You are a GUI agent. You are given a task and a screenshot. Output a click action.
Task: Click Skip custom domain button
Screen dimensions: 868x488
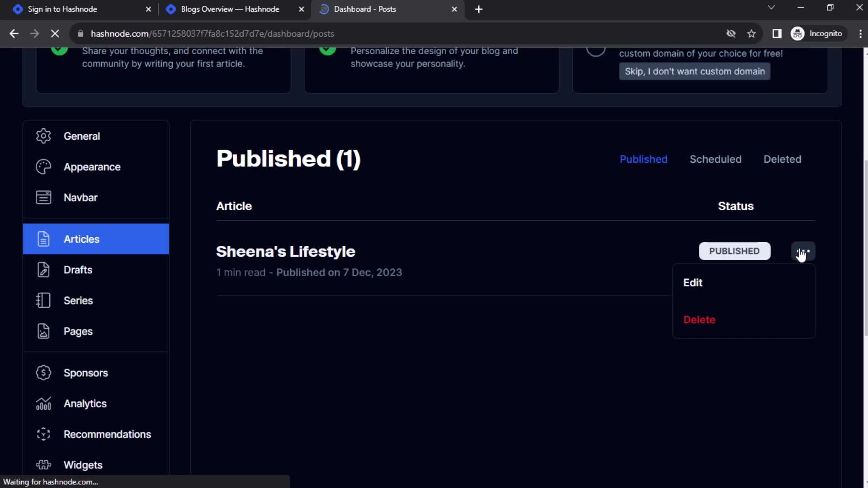(694, 71)
